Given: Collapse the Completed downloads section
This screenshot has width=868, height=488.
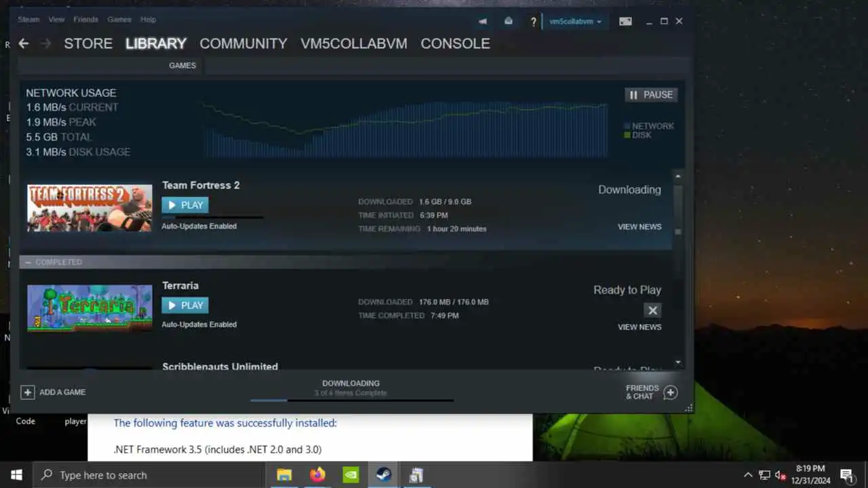Looking at the screenshot, I should coord(28,262).
